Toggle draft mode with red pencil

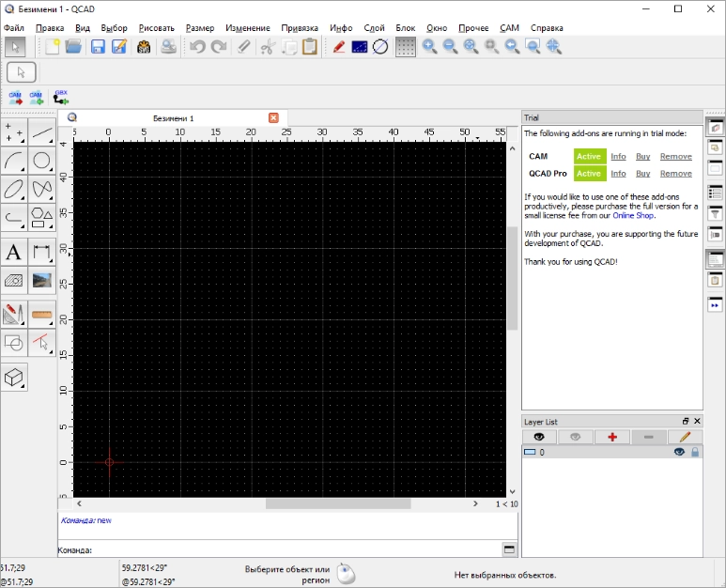pos(338,47)
